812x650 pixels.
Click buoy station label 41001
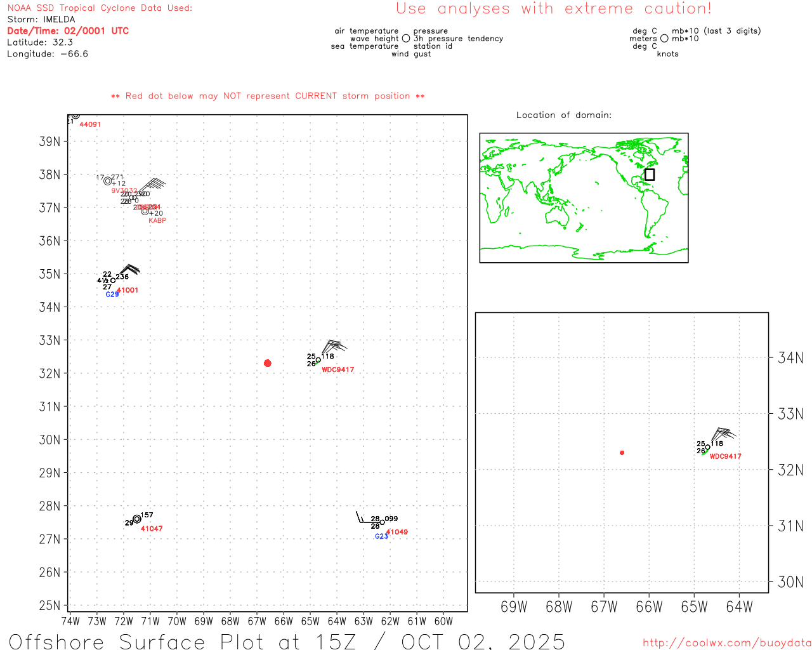[128, 290]
